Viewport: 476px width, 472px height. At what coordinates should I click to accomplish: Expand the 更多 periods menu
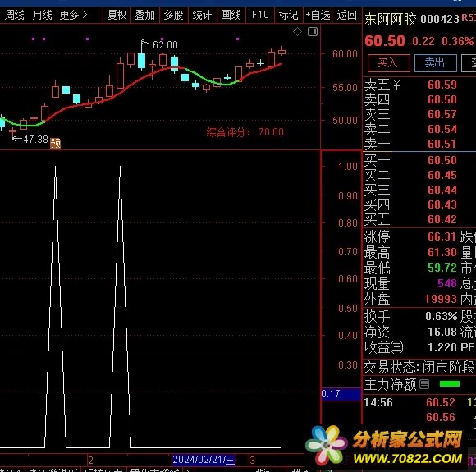(74, 15)
